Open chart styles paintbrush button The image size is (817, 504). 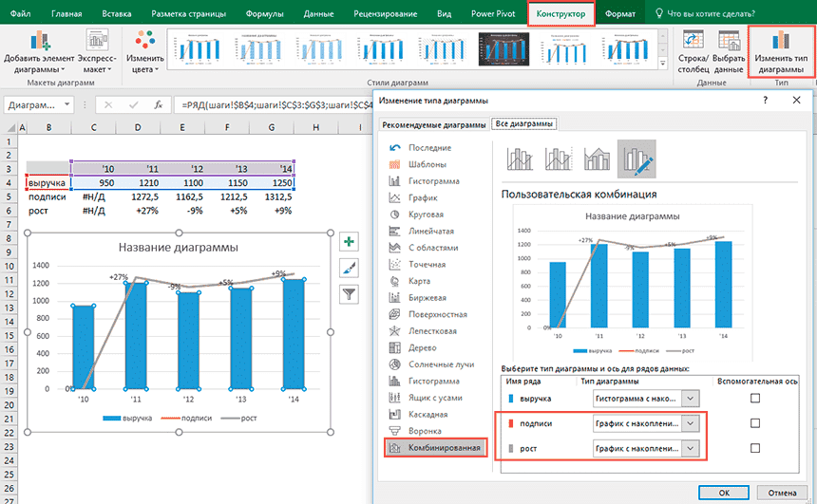[x=349, y=269]
